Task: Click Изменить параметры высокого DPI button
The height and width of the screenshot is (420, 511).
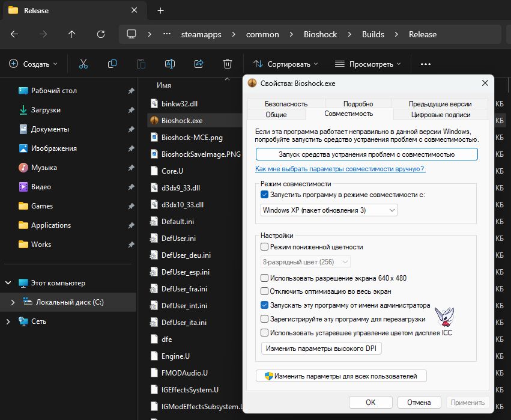Action: point(321,348)
